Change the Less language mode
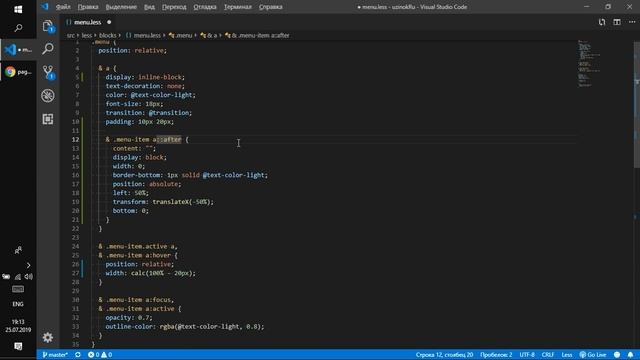 (567, 355)
